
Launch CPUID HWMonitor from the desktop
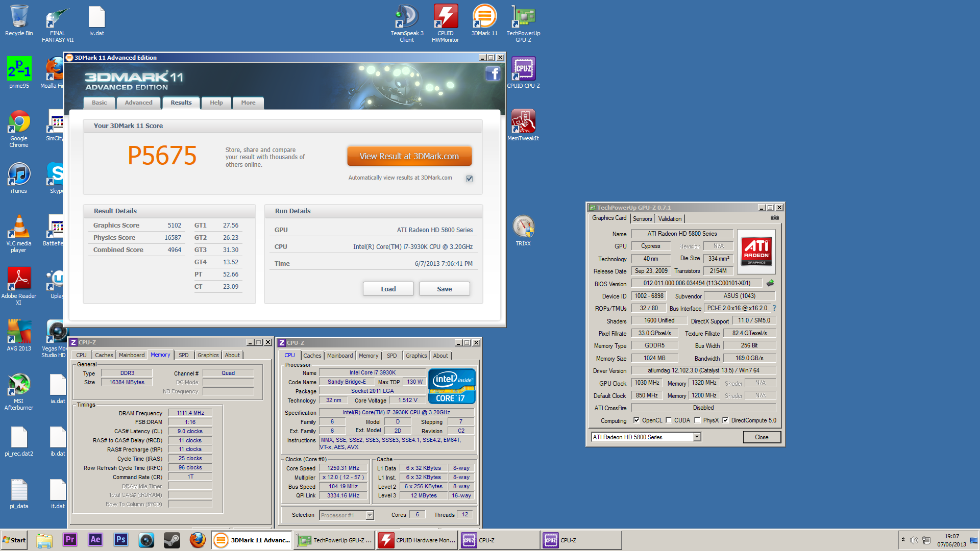pos(445,23)
